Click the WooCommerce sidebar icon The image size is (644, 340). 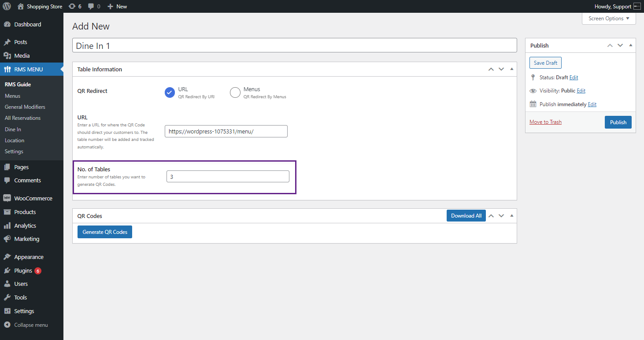coord(7,198)
